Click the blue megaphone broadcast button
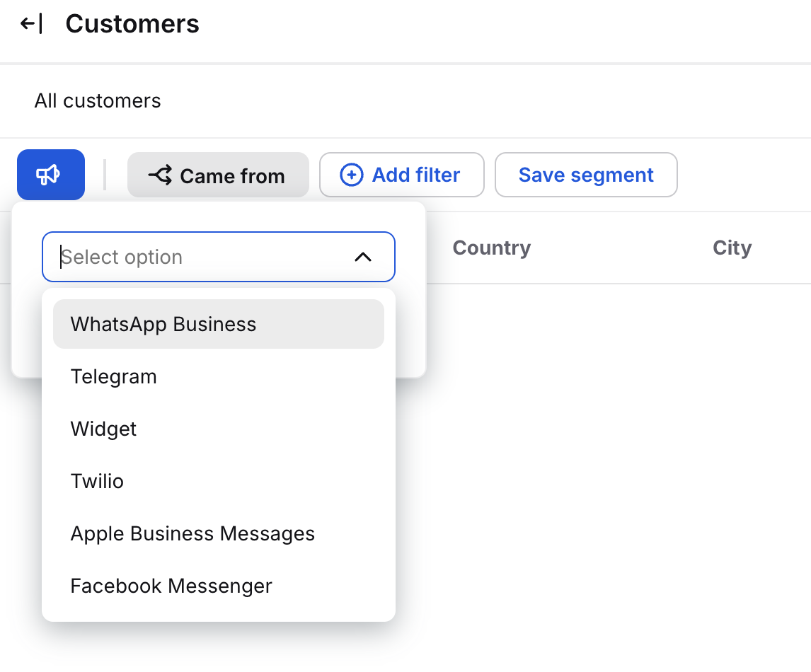811x672 pixels. [51, 175]
